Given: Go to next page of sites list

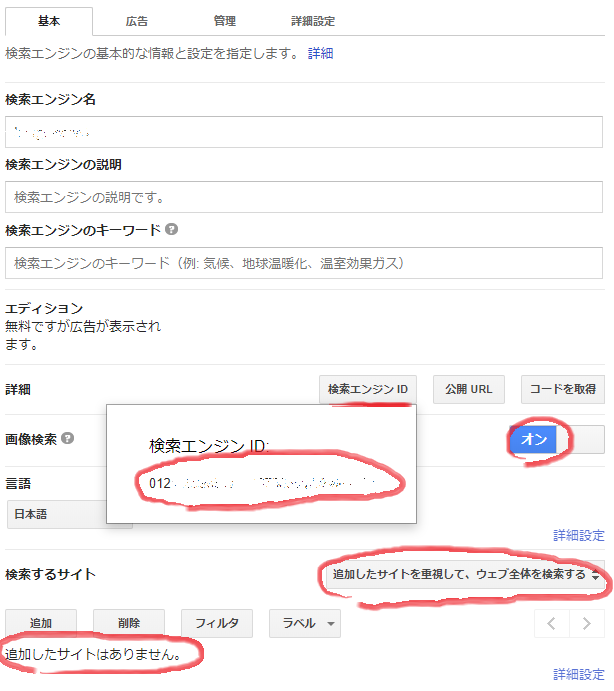Looking at the screenshot, I should (x=587, y=624).
